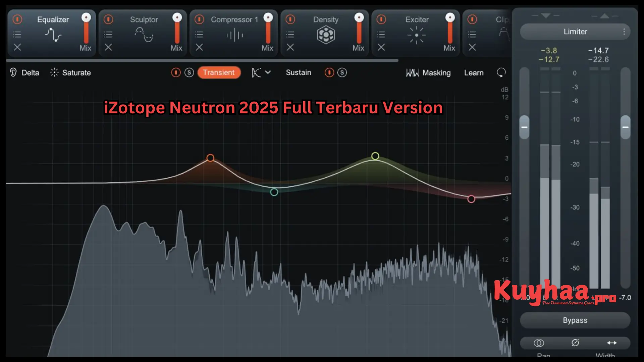Solo the Sustain band with its S button
This screenshot has height=362, width=644.
(342, 73)
